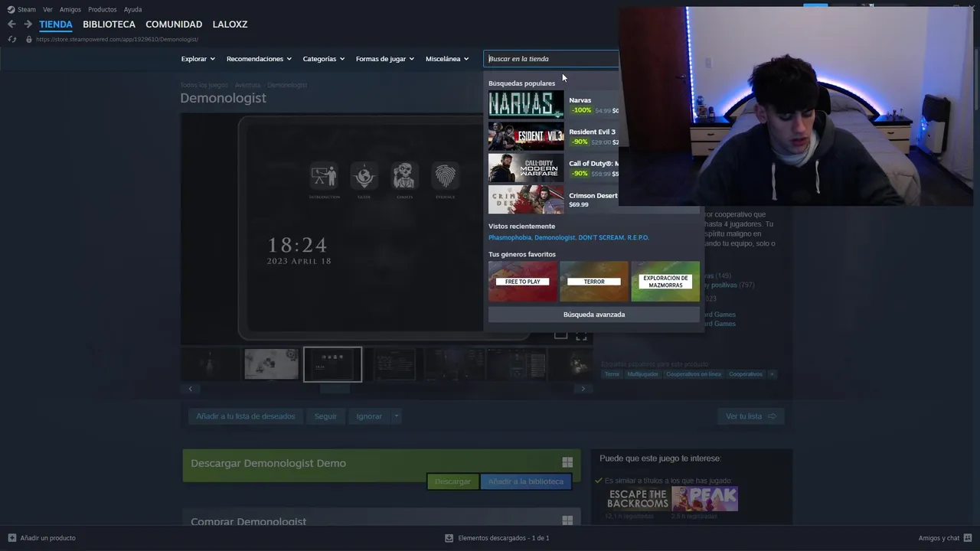Click the Ver tu lista button
The height and width of the screenshot is (551, 980).
[x=750, y=416]
